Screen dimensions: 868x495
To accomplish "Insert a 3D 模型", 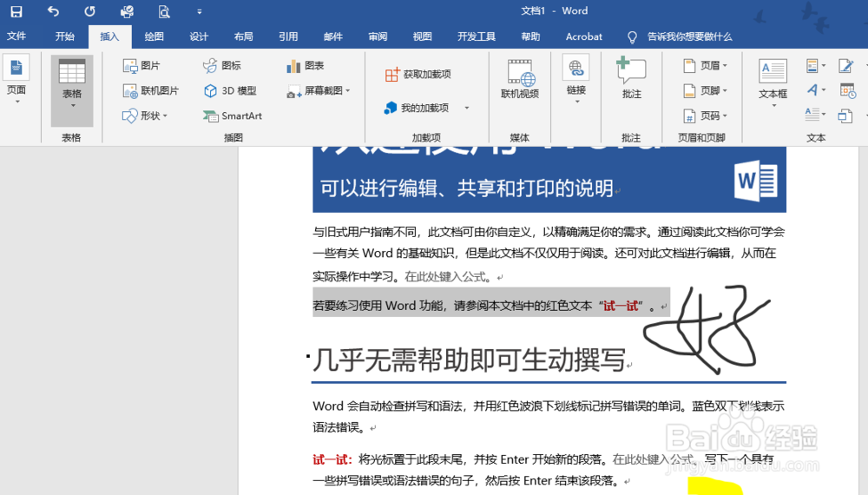I will [x=230, y=90].
